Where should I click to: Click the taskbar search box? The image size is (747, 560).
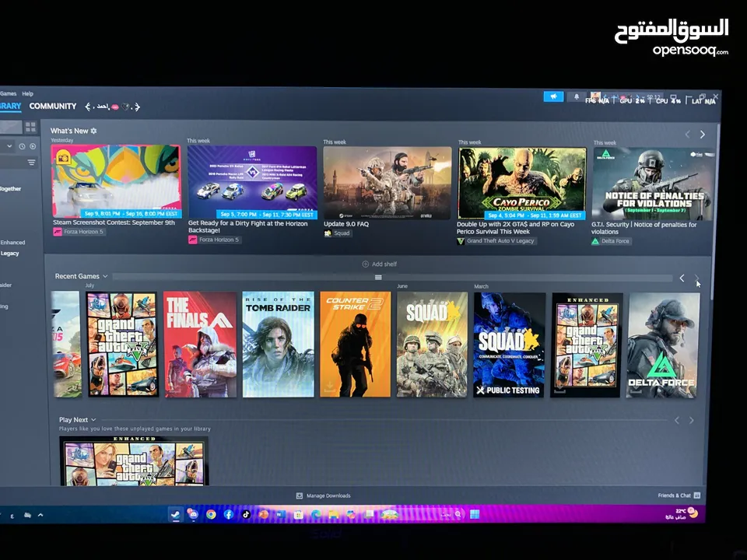[x=451, y=514]
